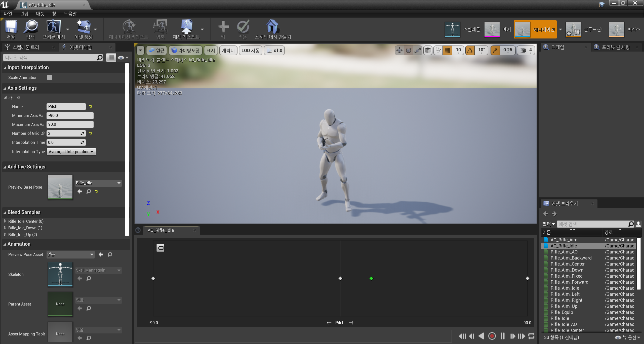Click play reverse button
The height and width of the screenshot is (344, 644).
481,336
